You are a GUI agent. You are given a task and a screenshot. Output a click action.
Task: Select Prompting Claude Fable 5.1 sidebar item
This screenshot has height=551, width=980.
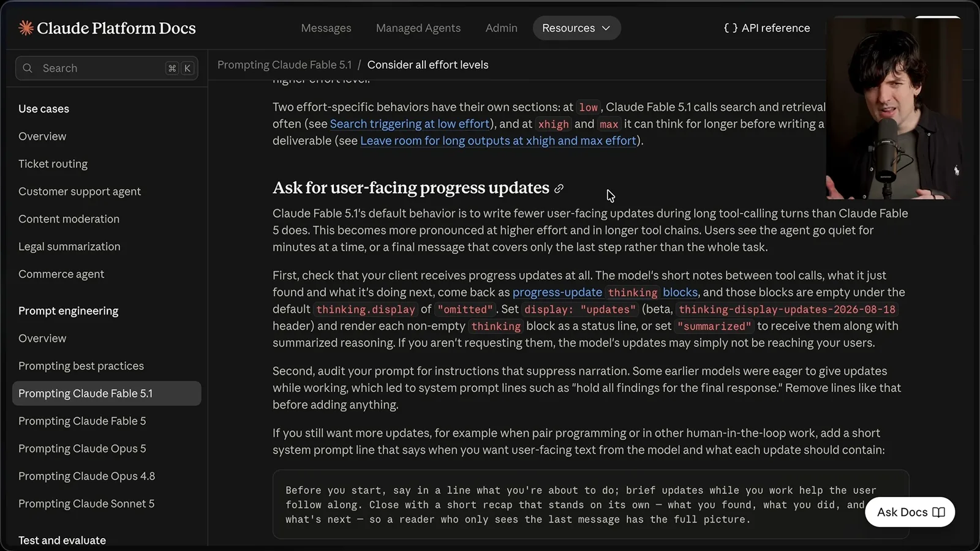pos(107,394)
